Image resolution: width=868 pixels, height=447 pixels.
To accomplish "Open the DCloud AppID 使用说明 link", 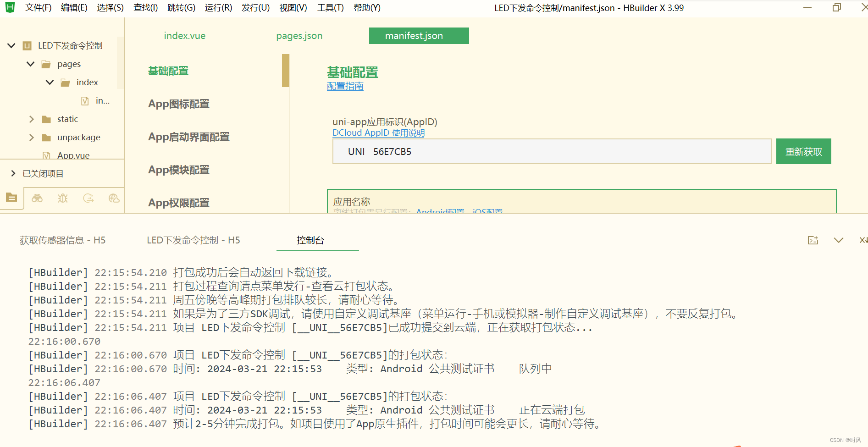I will pos(378,132).
